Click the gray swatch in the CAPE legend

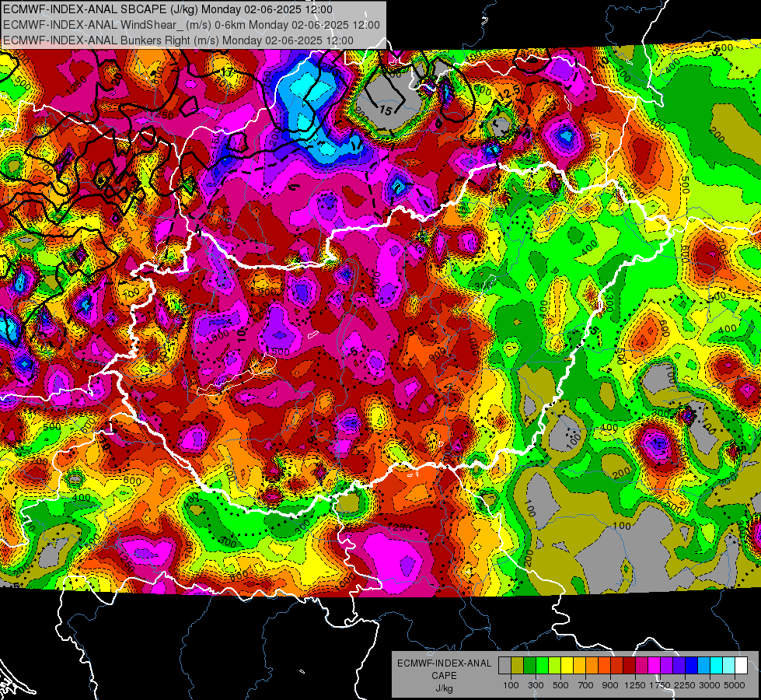click(504, 666)
